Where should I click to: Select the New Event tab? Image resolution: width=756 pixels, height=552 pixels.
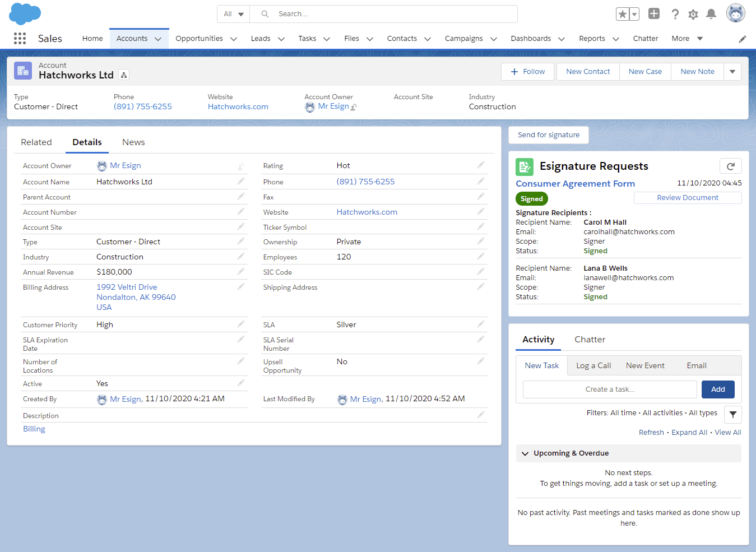[645, 365]
